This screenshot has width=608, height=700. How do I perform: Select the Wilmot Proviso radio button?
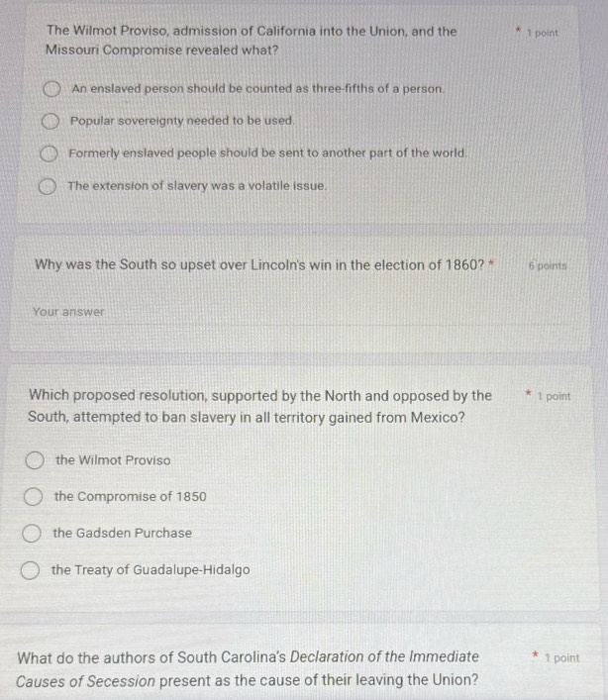click(36, 460)
